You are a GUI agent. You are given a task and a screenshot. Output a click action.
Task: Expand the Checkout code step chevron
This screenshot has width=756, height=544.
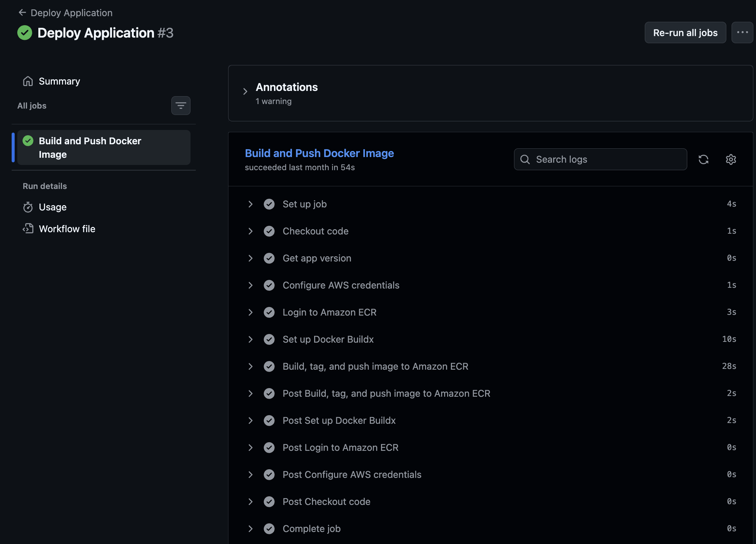[x=250, y=231]
